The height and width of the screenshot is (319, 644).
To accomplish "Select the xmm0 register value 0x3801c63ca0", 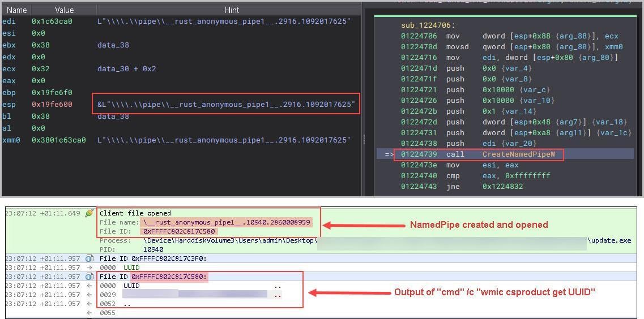I will [x=59, y=140].
